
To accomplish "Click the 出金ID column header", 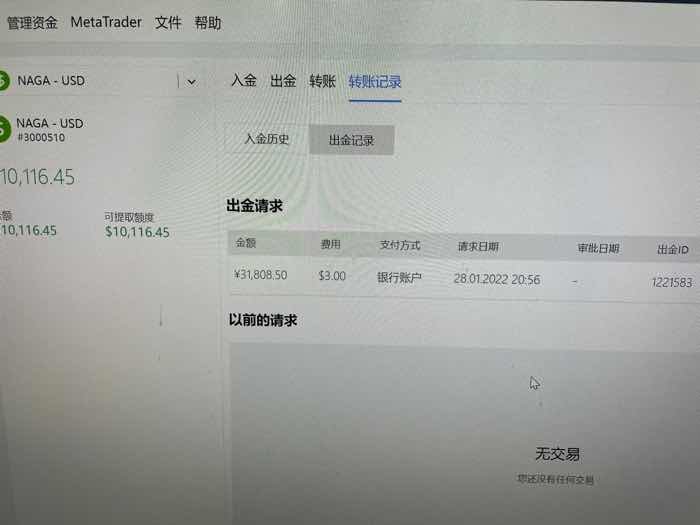I will click(x=673, y=249).
